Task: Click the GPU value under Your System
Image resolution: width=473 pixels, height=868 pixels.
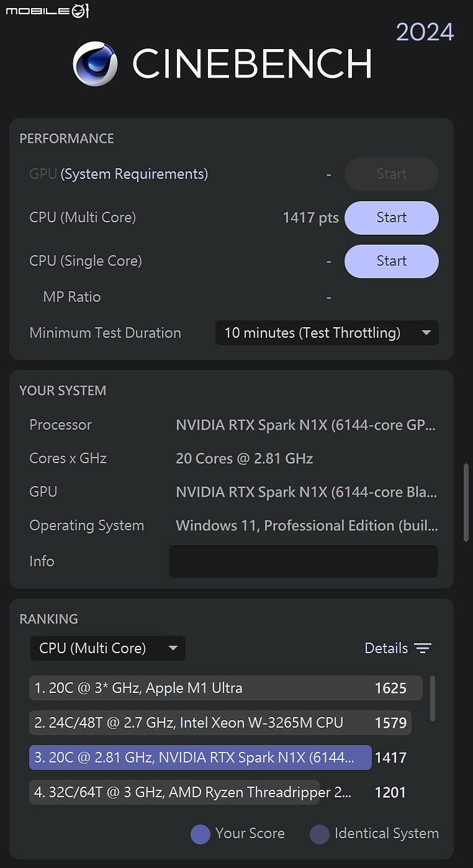Action: [307, 492]
